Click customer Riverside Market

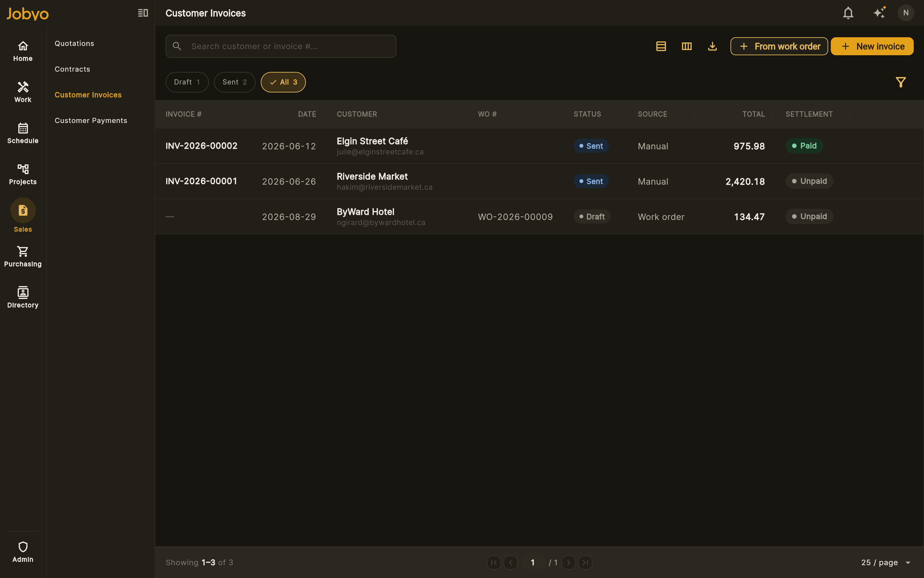point(372,176)
